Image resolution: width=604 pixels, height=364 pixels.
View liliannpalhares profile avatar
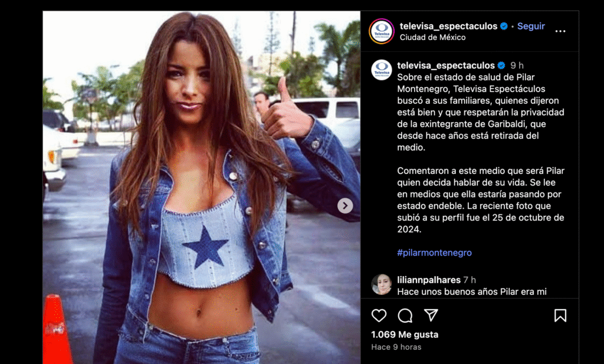[x=382, y=284]
